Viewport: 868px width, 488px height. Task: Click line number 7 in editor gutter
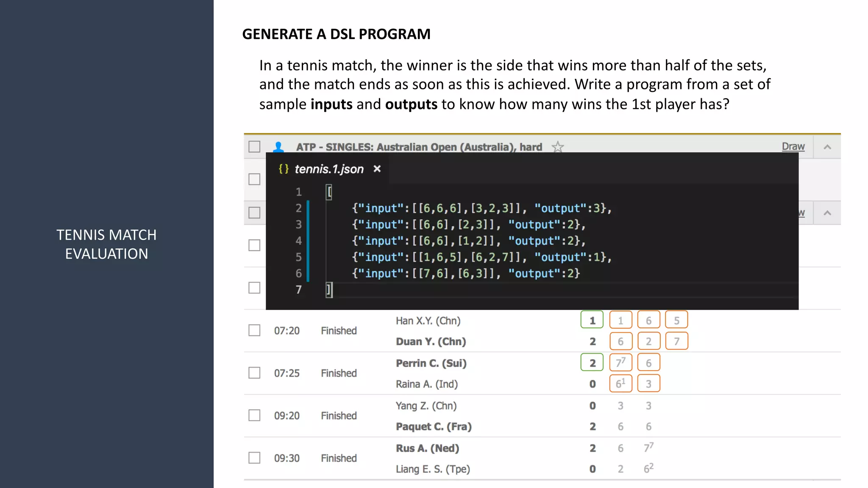[x=299, y=290]
